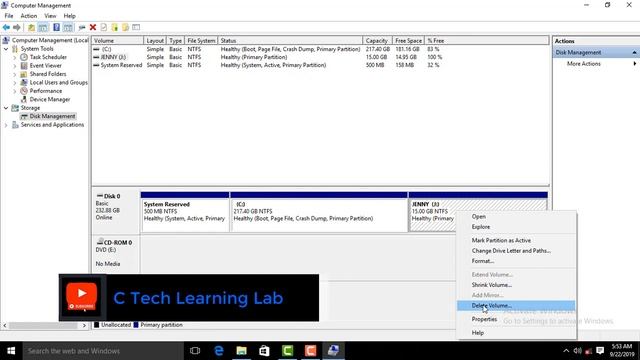
Task: Select the System Reserved partition block
Action: click(x=185, y=212)
